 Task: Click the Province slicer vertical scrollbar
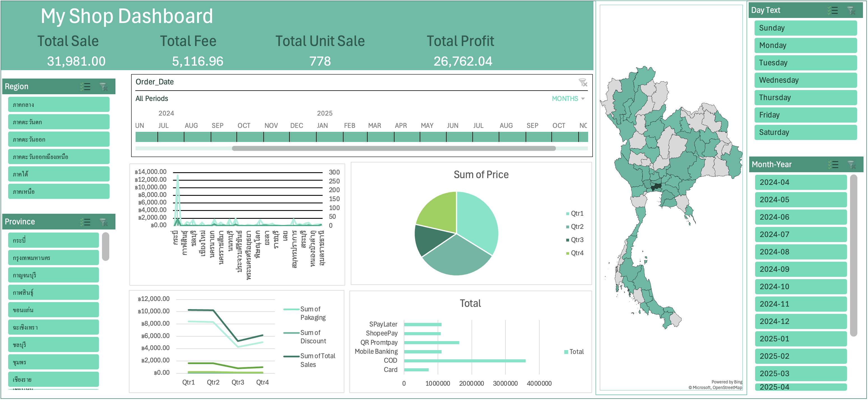106,247
